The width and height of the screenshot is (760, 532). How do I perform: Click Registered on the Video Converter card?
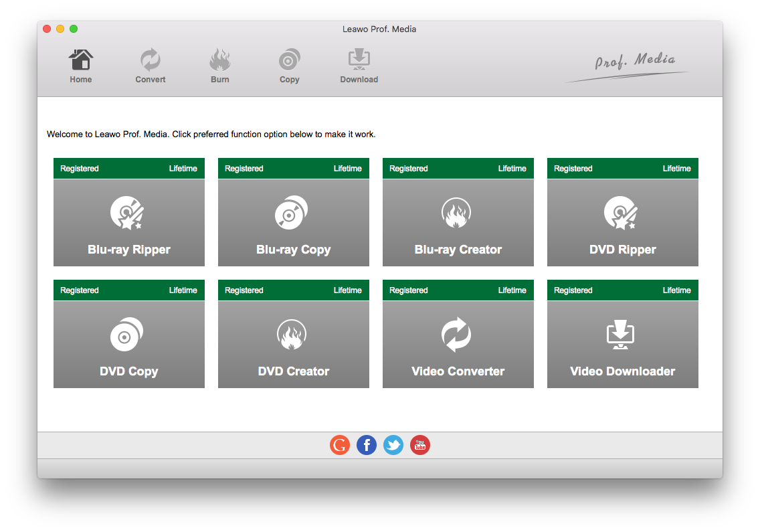coord(409,290)
